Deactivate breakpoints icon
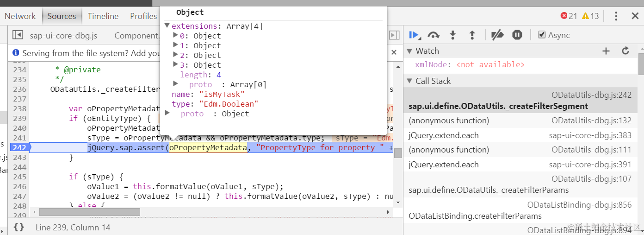The width and height of the screenshot is (644, 235). pyautogui.click(x=497, y=35)
